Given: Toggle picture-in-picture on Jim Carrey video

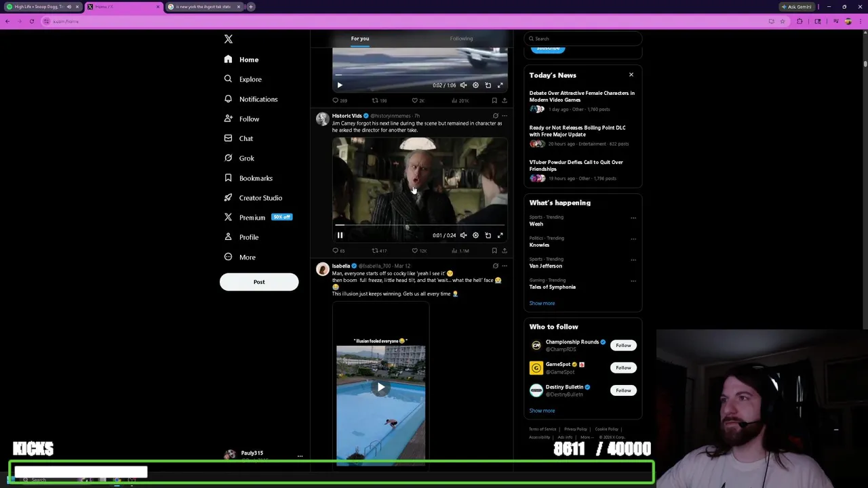Looking at the screenshot, I should pyautogui.click(x=488, y=235).
